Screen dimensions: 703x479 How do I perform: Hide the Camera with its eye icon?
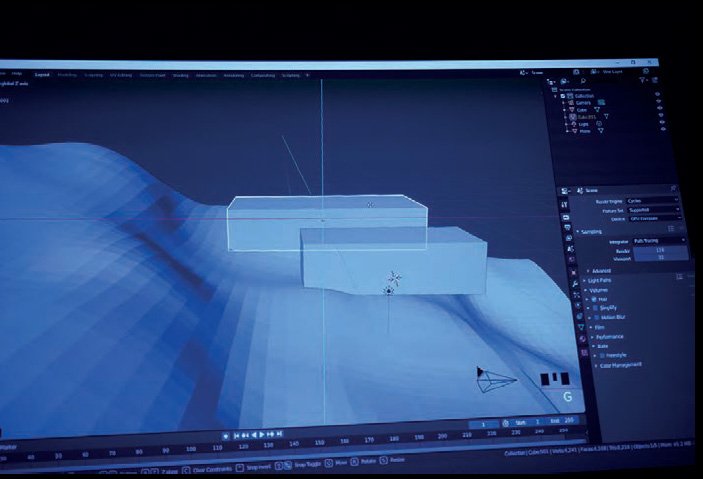point(659,101)
